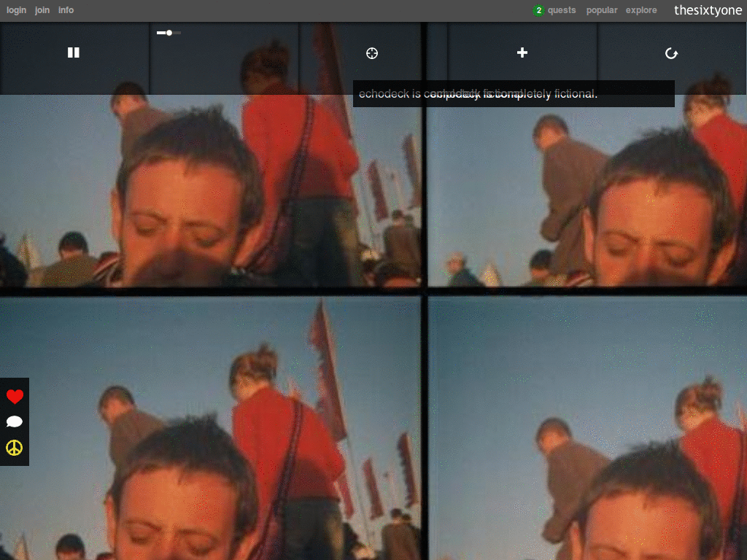Image resolution: width=747 pixels, height=560 pixels.
Task: Click the plus icon to add song
Action: coord(522,52)
